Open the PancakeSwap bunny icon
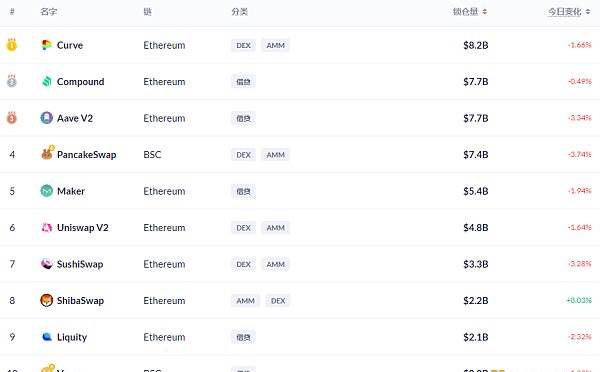Viewport: 600px width, 372px height. tap(47, 153)
